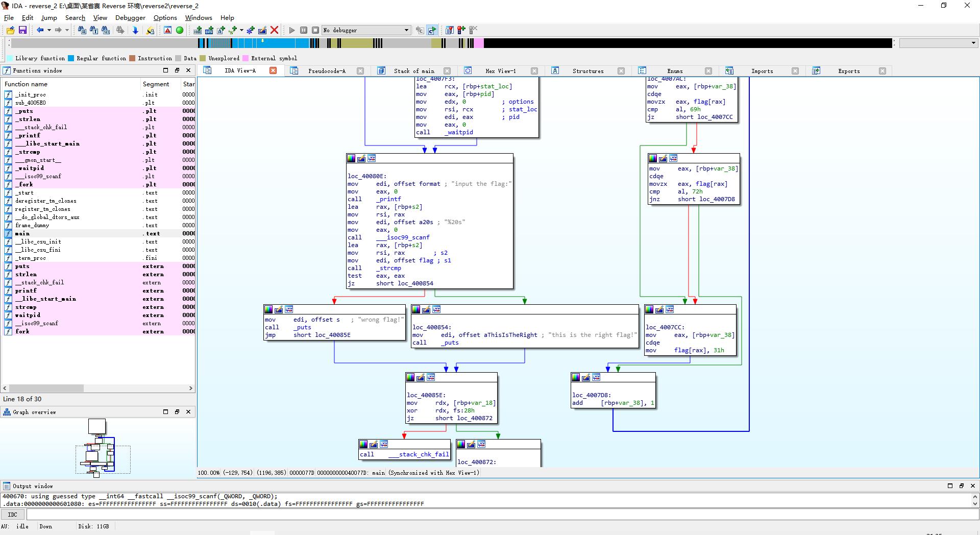Switch to the Pseudocode-A tab
This screenshot has width=980, height=535.
pyautogui.click(x=327, y=71)
